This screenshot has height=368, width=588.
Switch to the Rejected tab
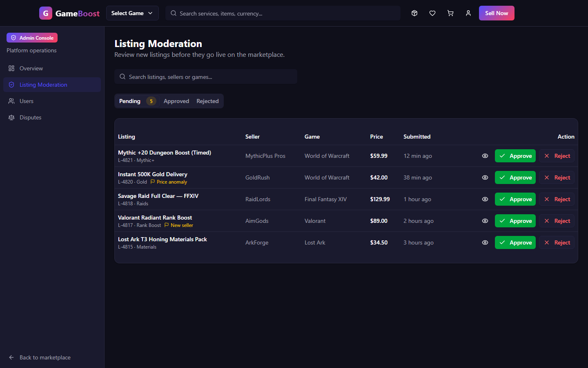207,101
